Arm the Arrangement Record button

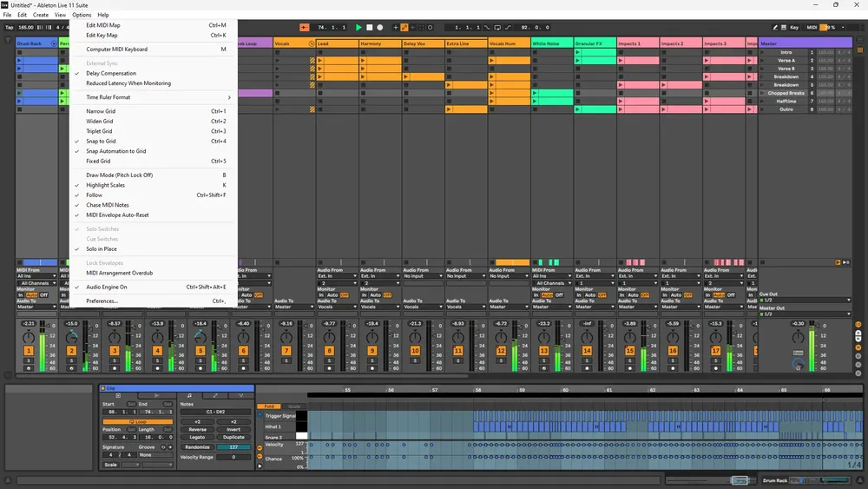pos(380,27)
